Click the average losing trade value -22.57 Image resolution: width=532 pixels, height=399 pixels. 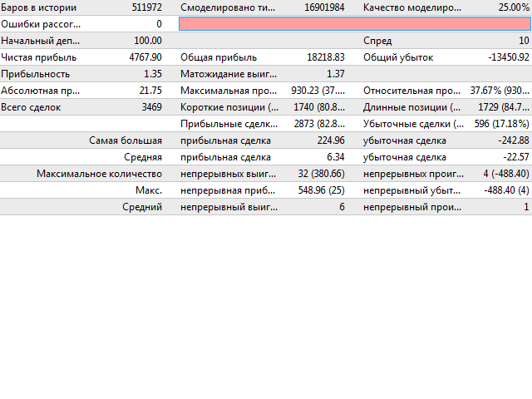point(513,157)
